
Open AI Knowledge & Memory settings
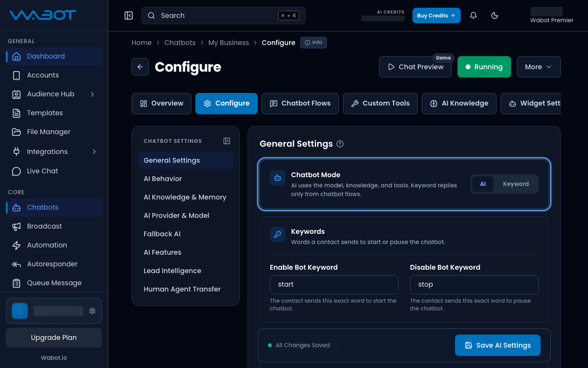[186, 197]
